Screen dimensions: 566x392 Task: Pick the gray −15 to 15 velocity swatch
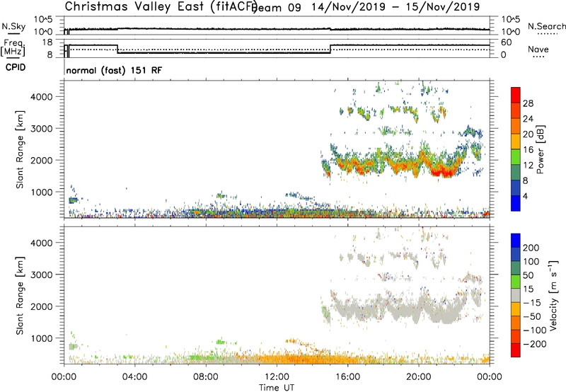coord(516,295)
